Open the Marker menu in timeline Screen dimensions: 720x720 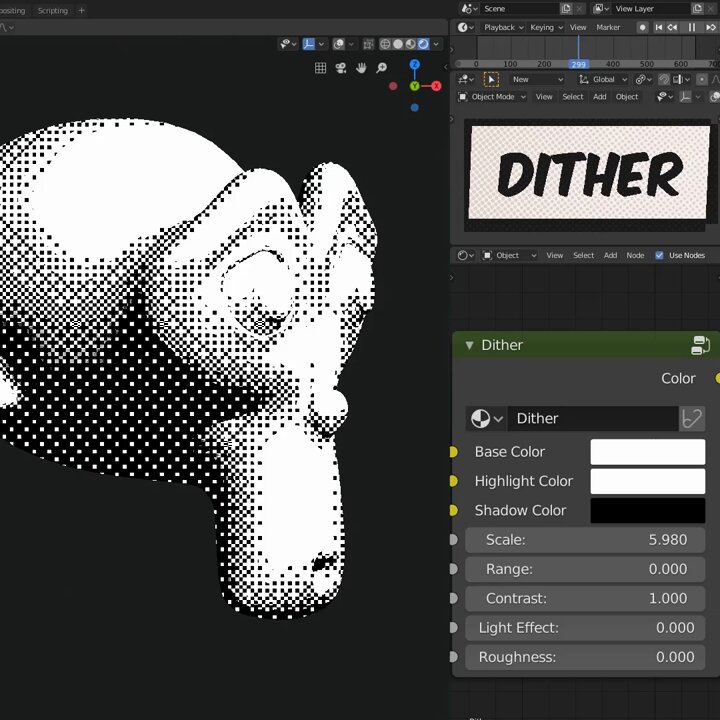[608, 28]
